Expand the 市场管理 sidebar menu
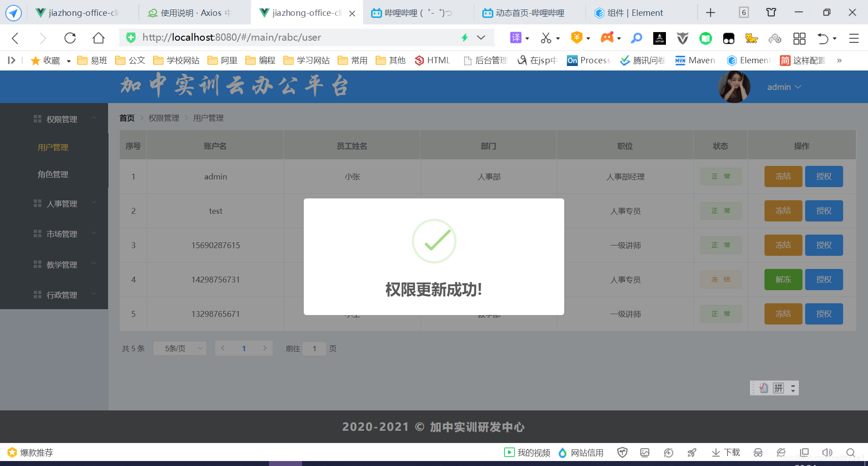Viewport: 868px width, 466px height. 94,233
